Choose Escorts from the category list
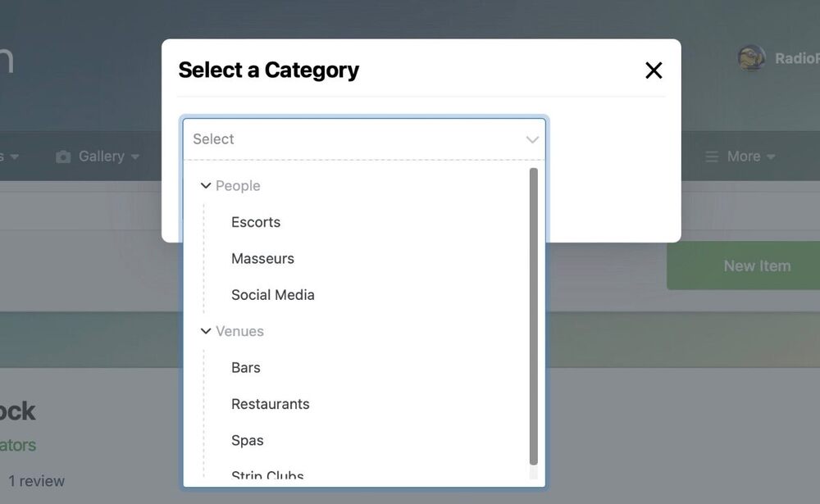The height and width of the screenshot is (504, 820). pos(256,222)
